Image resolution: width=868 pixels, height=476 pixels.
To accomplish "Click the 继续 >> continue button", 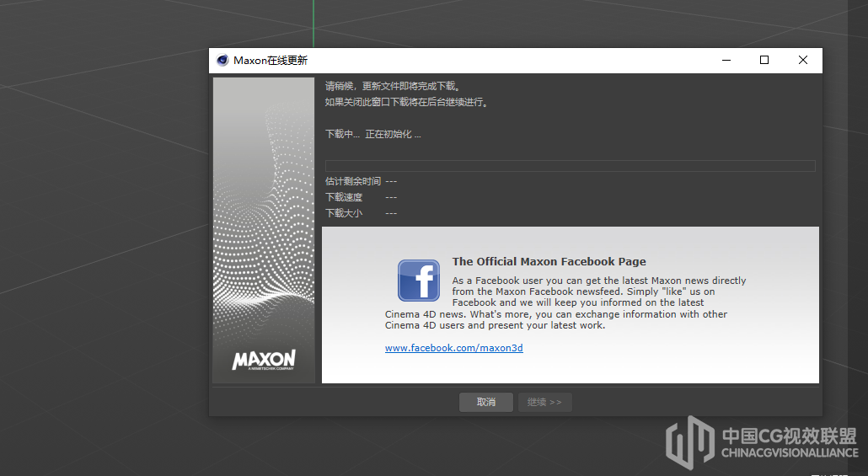I will coord(544,403).
